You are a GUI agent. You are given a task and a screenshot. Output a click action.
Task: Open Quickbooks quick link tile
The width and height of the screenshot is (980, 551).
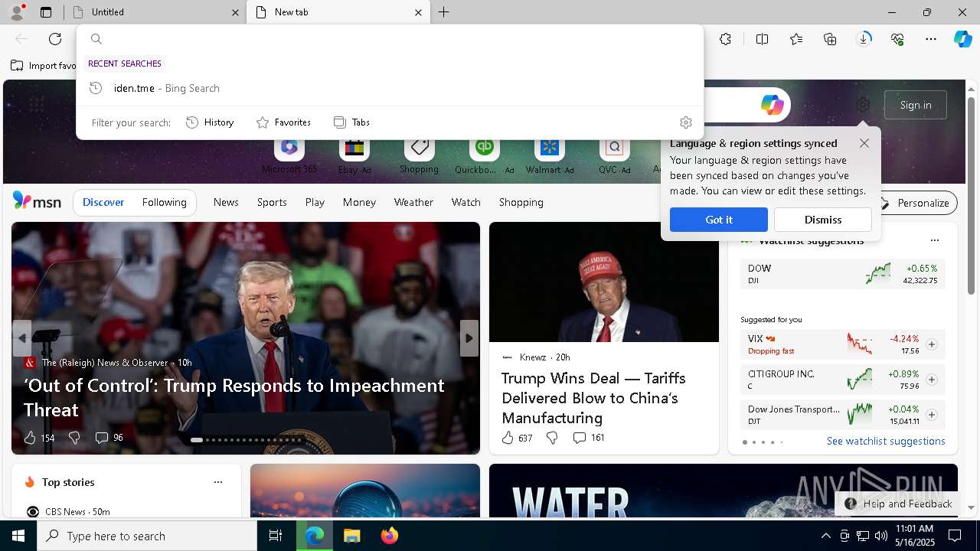pyautogui.click(x=484, y=157)
